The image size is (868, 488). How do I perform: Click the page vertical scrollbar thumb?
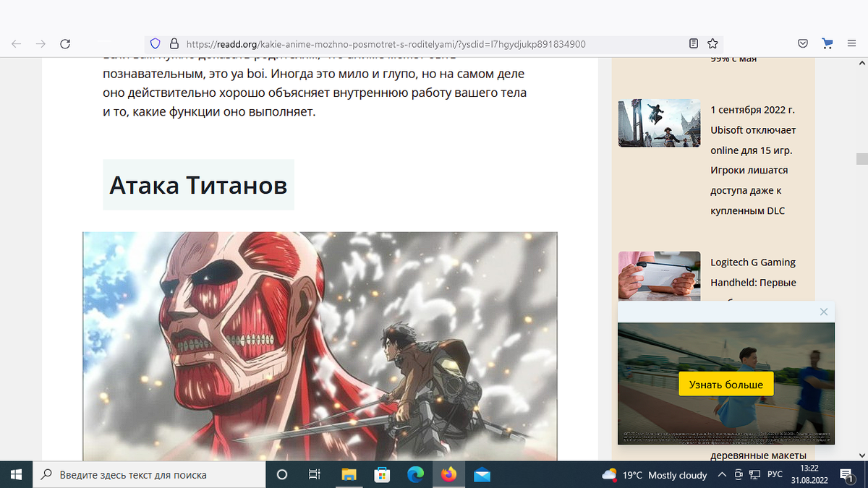[x=861, y=158]
